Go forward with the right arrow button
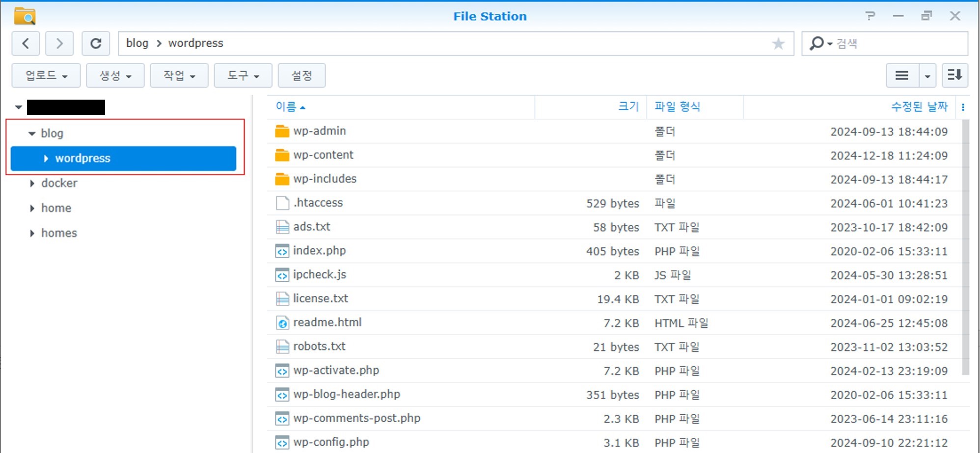This screenshot has height=453, width=980. (59, 44)
